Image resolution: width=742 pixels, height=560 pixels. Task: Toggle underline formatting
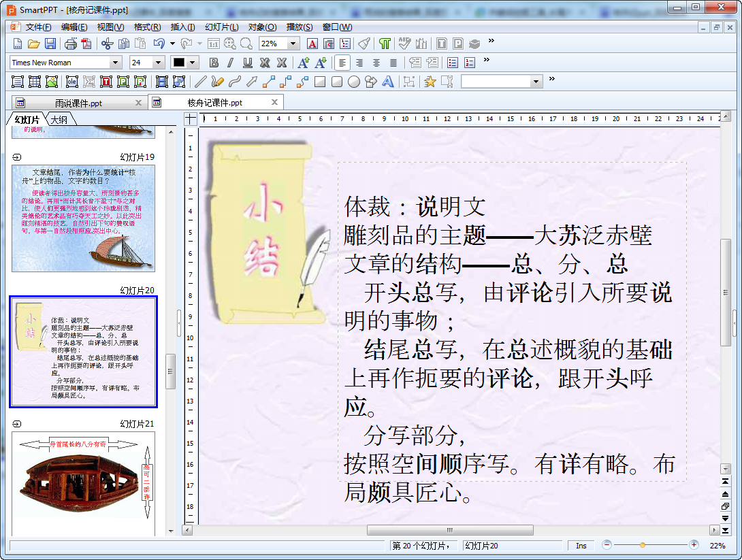(x=247, y=63)
